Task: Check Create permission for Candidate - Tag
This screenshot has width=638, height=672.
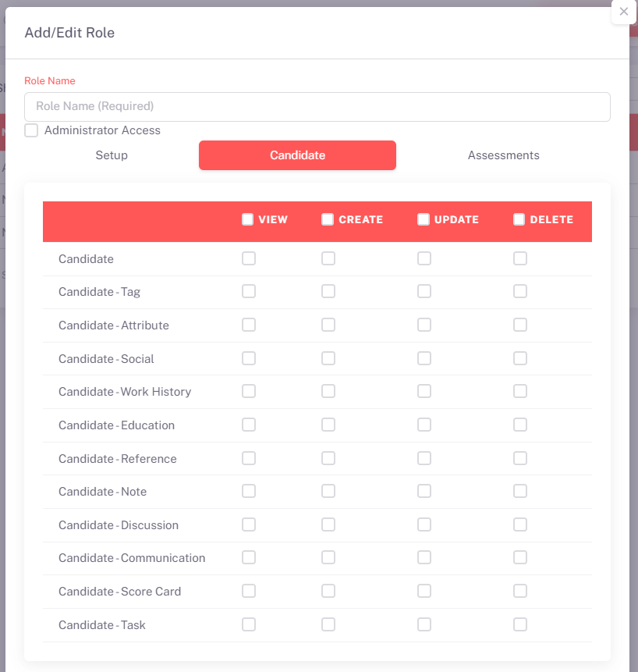Action: point(328,291)
